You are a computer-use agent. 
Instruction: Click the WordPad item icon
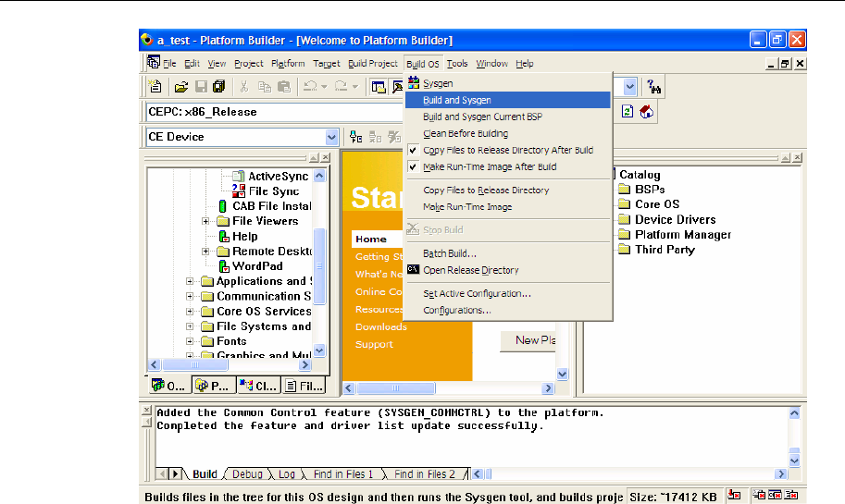[224, 266]
